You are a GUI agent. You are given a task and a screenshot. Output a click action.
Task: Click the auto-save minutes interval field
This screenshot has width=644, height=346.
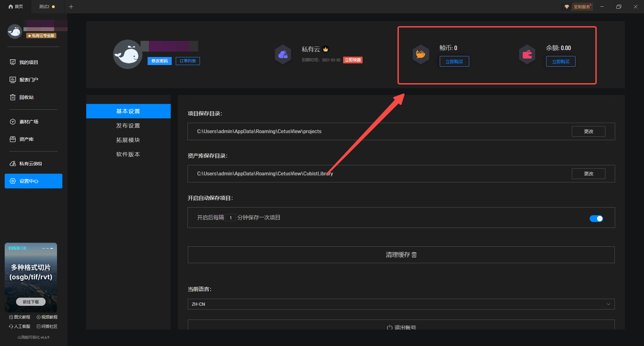tap(230, 218)
